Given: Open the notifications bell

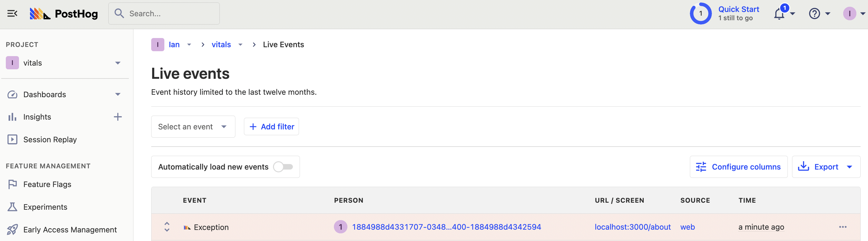Looking at the screenshot, I should point(779,14).
